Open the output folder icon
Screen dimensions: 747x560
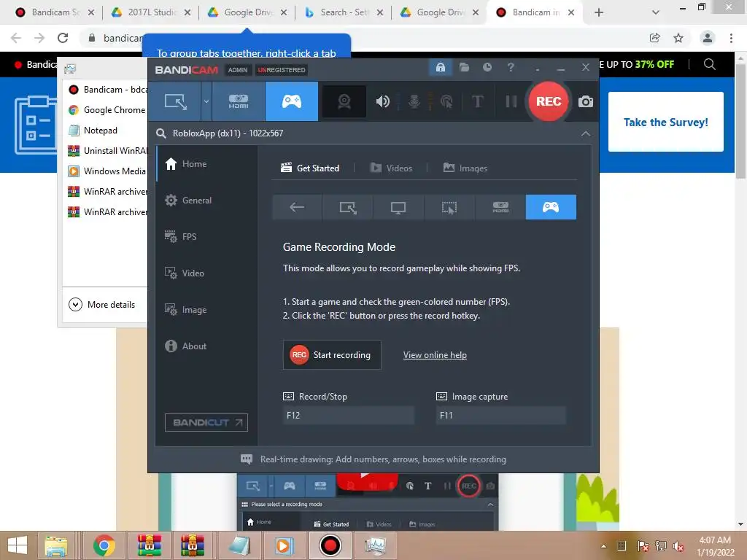click(x=464, y=67)
